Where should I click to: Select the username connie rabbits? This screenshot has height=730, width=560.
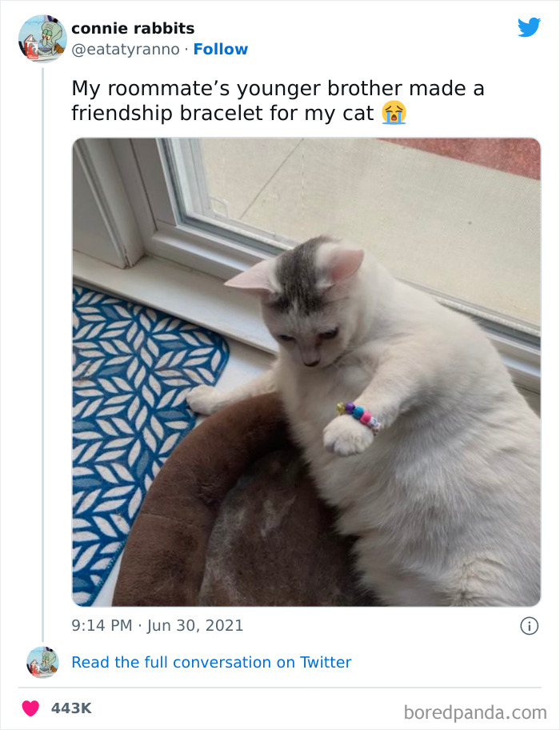[x=132, y=28]
